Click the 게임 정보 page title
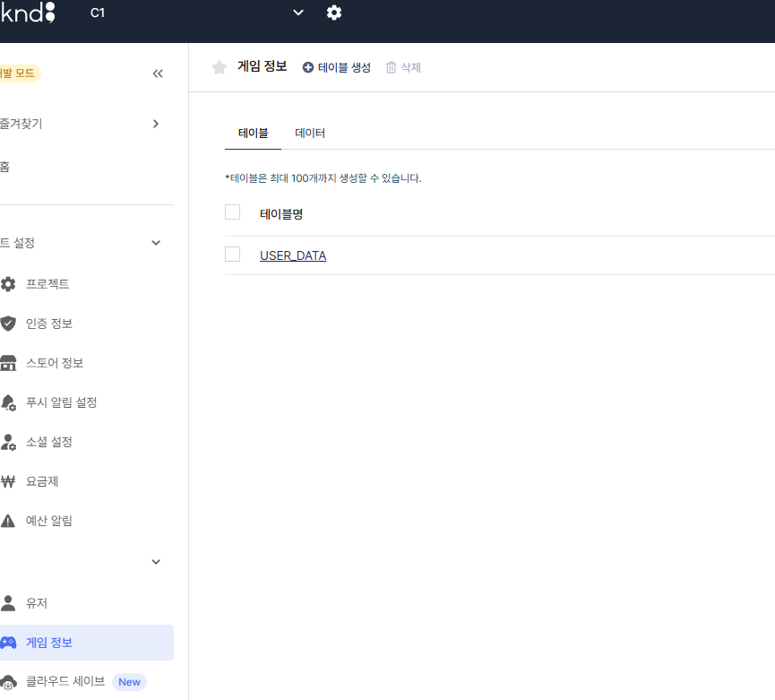This screenshot has width=775, height=700. (262, 66)
